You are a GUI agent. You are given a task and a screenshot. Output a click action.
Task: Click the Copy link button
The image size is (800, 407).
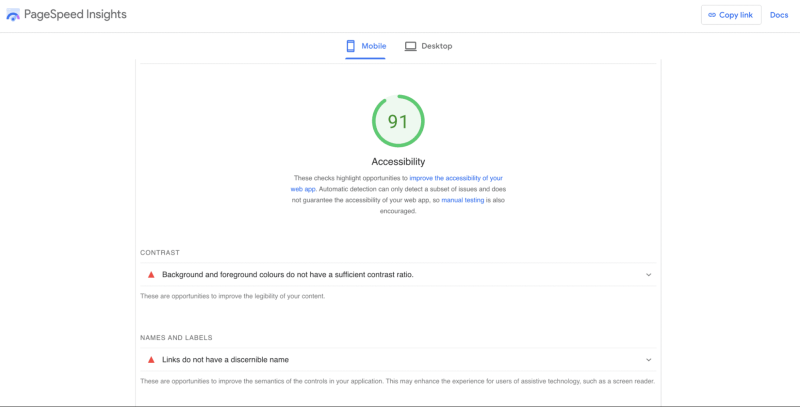pos(731,15)
